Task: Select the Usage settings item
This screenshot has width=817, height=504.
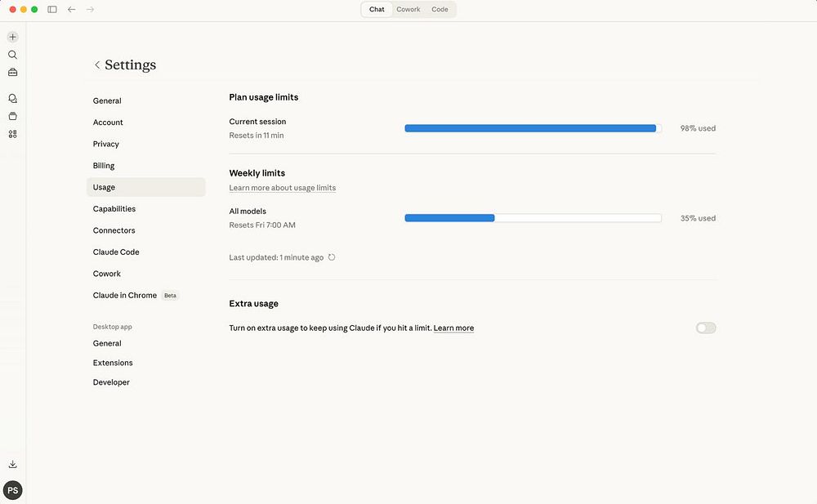Action: [146, 187]
